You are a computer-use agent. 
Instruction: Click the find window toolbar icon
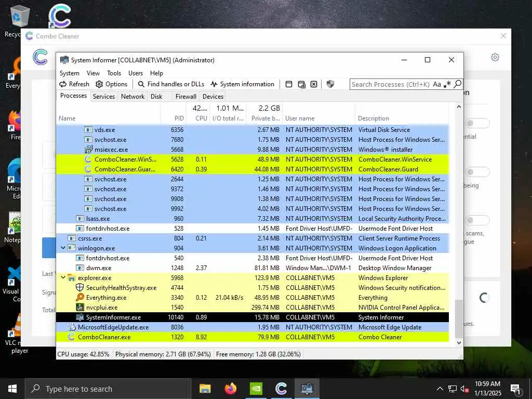click(289, 84)
